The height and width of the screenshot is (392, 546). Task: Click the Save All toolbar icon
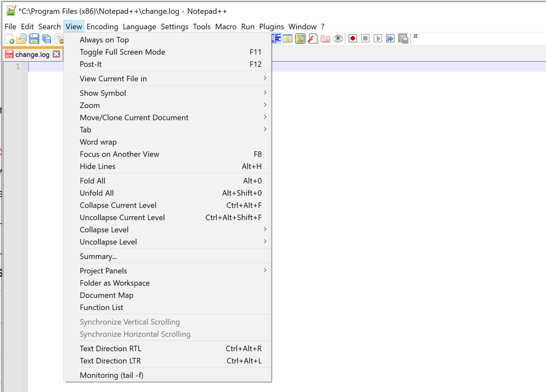pos(47,39)
